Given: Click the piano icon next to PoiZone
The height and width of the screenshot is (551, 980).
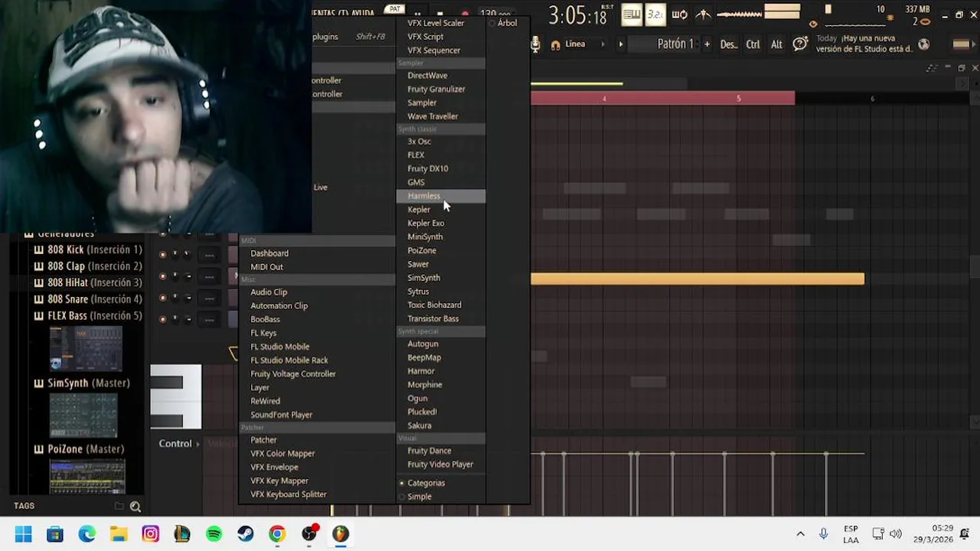Looking at the screenshot, I should [39, 449].
